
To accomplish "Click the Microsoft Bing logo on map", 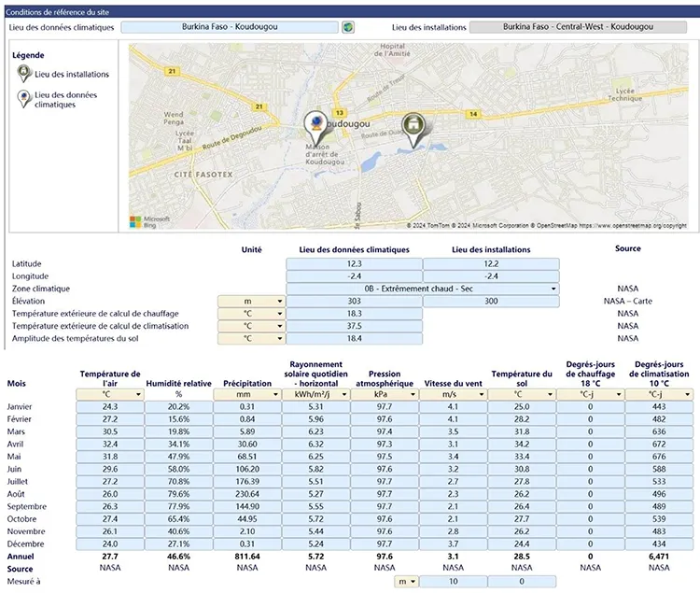I will 143,221.
